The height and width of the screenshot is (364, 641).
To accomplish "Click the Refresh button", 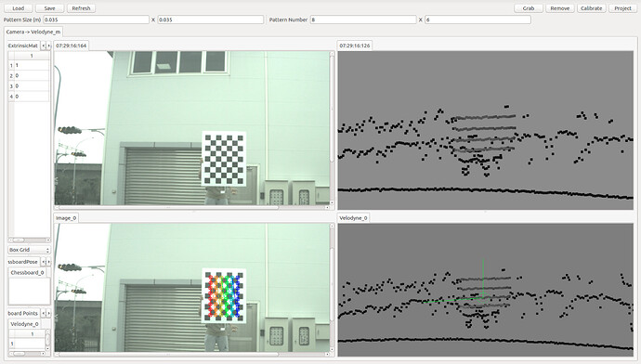I will (x=81, y=8).
